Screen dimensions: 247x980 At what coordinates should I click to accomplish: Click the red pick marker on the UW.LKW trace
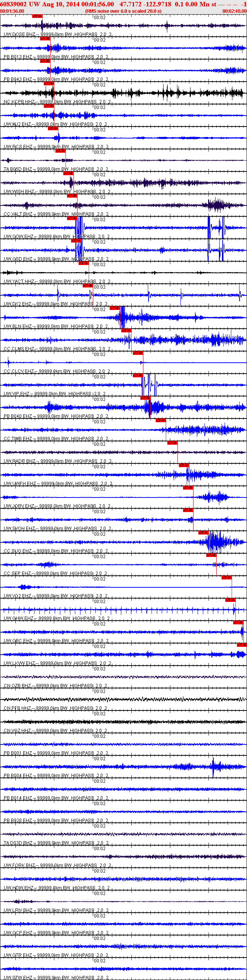[242, 645]
